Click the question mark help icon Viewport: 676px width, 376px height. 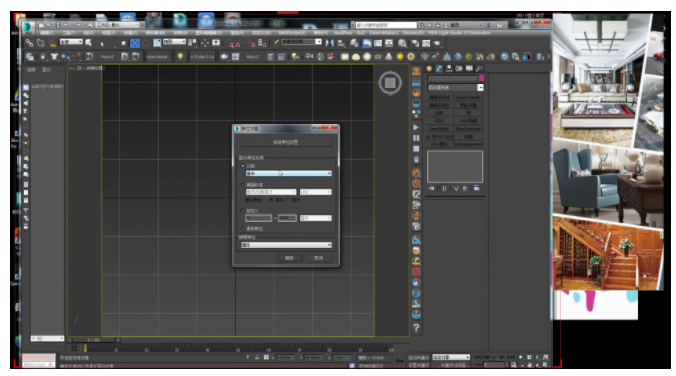tap(416, 328)
